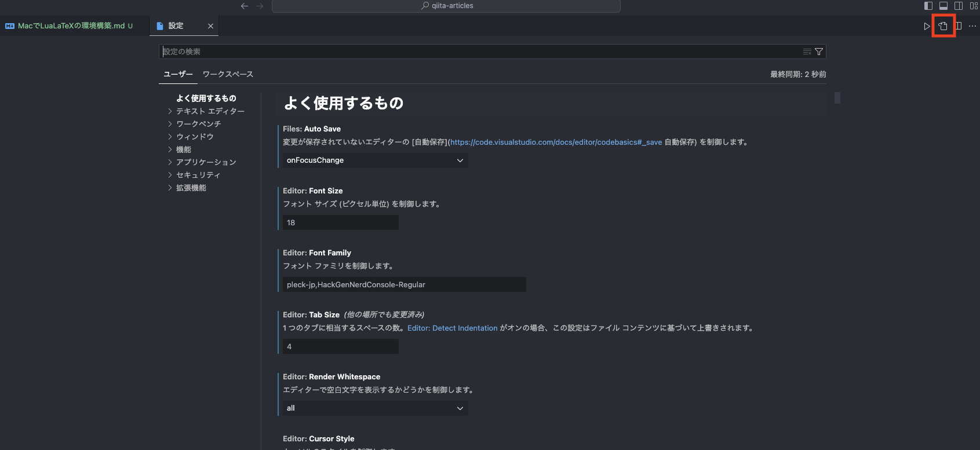Screen dimensions: 980x450
Task: Clear settings search input icon
Action: (x=807, y=52)
